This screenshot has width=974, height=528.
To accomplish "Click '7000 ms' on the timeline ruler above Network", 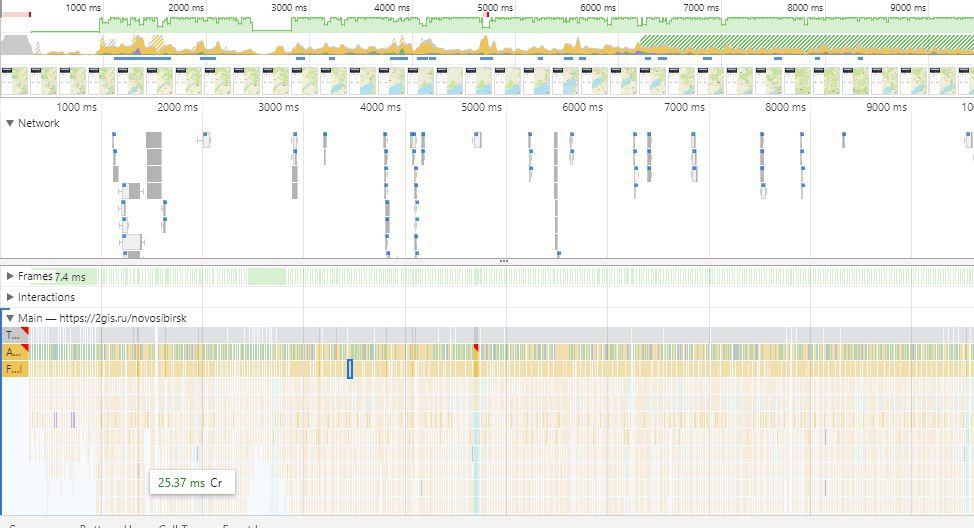I will pos(685,107).
